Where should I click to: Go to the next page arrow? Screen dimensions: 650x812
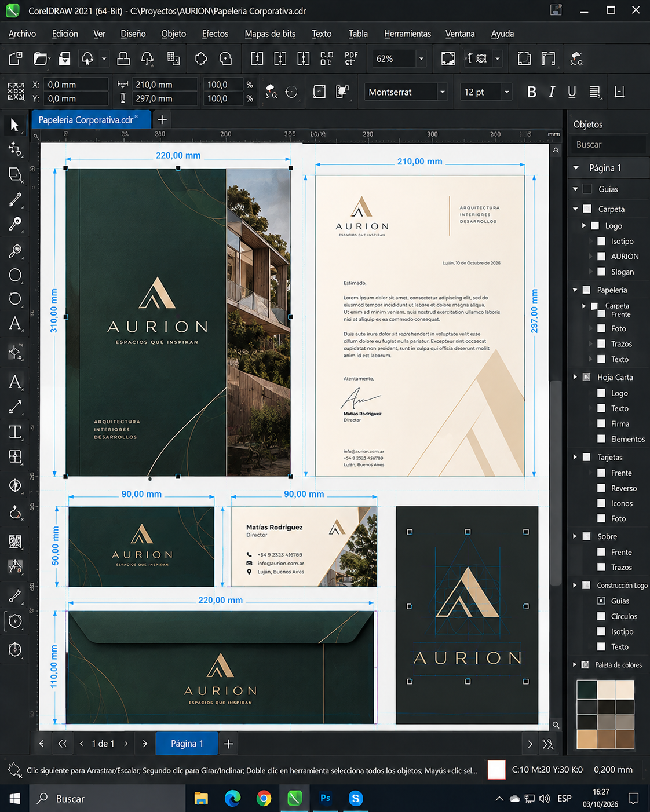(126, 744)
